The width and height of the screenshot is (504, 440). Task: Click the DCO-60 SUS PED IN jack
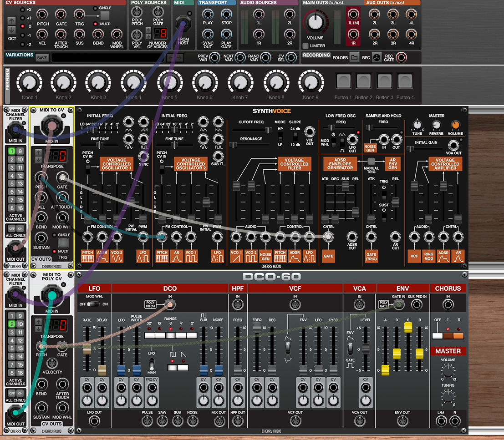click(417, 304)
